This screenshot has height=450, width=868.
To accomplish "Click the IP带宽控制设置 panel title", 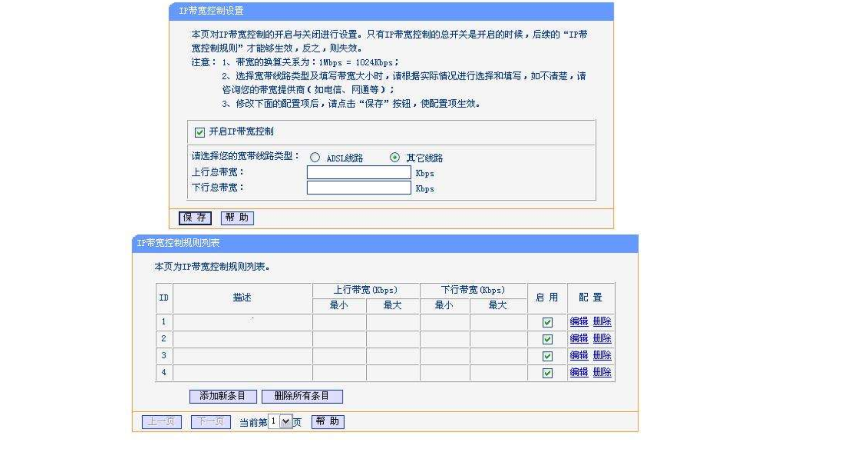I will (x=211, y=11).
